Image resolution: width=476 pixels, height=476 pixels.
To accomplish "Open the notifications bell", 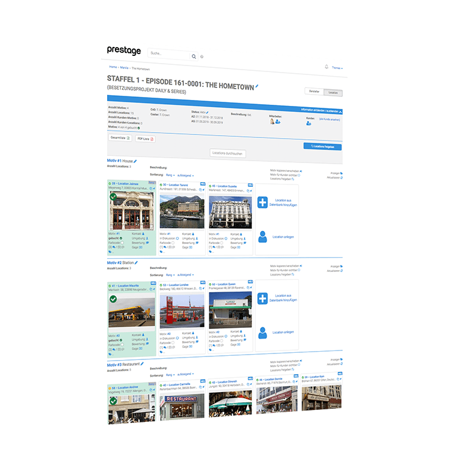I will 326,67.
